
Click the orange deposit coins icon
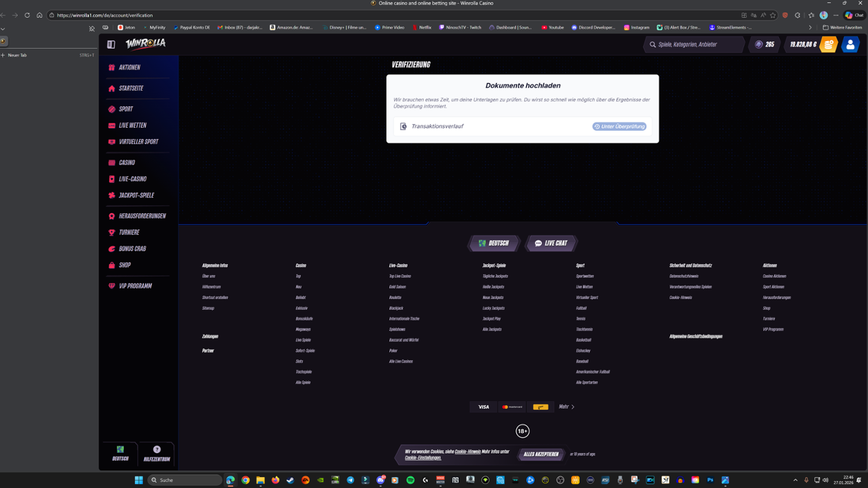(828, 45)
